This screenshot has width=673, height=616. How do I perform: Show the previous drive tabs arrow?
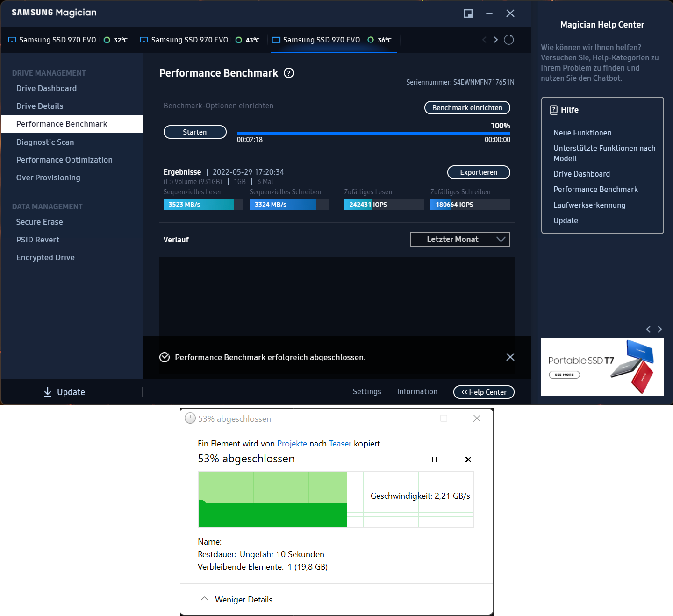(x=484, y=40)
